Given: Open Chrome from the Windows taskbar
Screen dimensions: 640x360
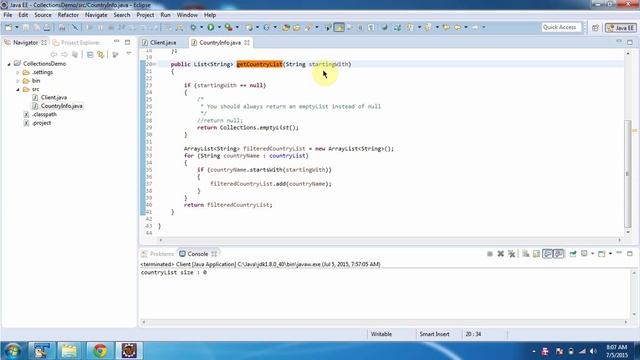Looking at the screenshot, I should click(100, 351).
